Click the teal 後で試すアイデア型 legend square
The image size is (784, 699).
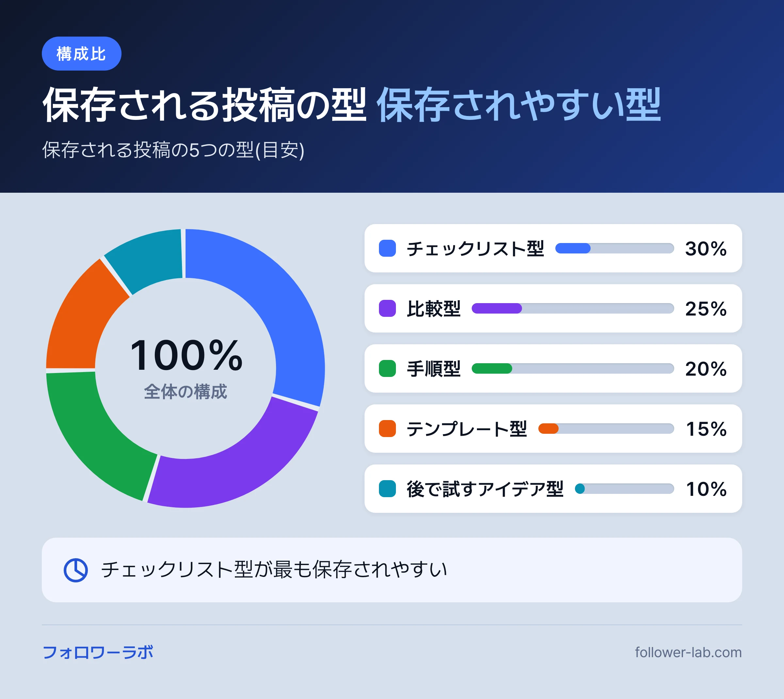387,489
